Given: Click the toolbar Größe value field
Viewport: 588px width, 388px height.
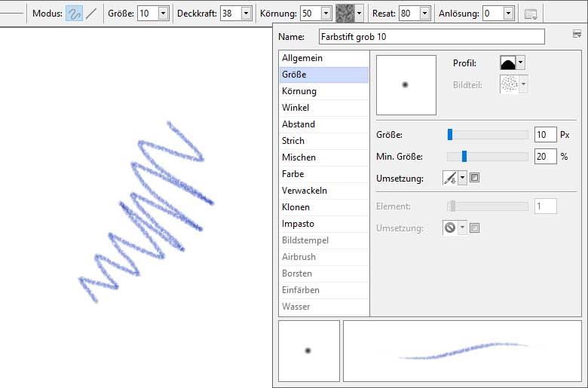Looking at the screenshot, I should point(148,14).
